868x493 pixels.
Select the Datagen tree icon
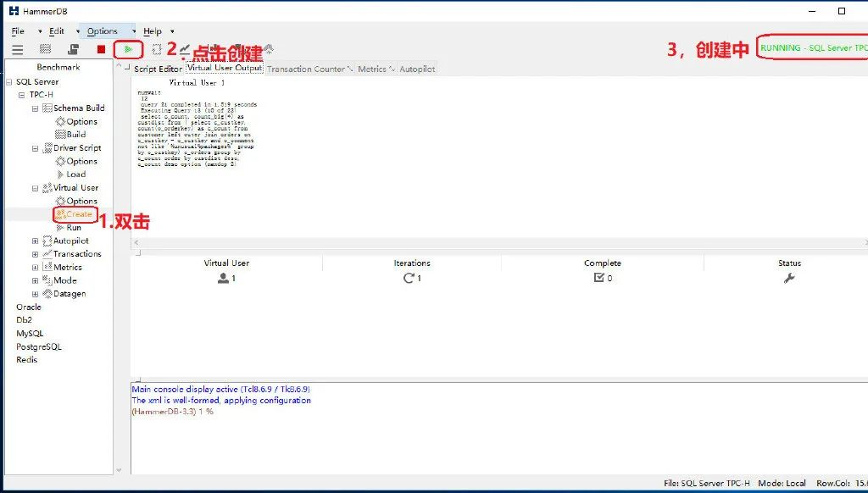[47, 293]
